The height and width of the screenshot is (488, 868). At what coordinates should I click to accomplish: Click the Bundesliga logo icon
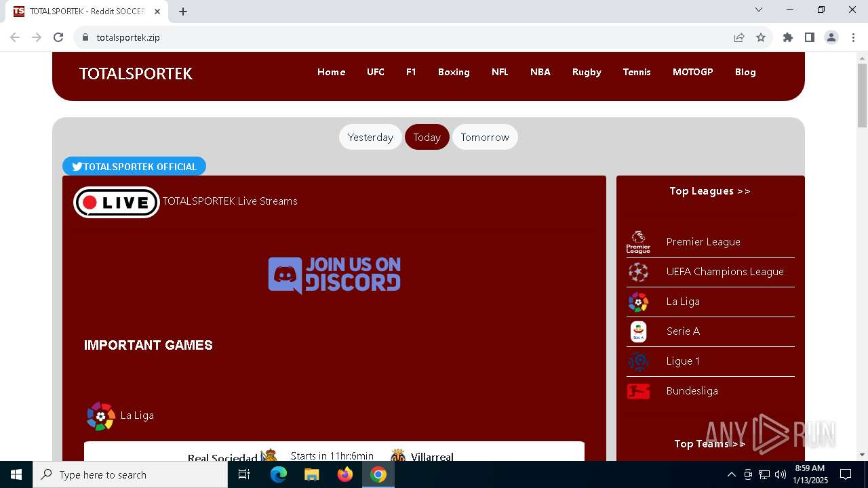(x=638, y=391)
